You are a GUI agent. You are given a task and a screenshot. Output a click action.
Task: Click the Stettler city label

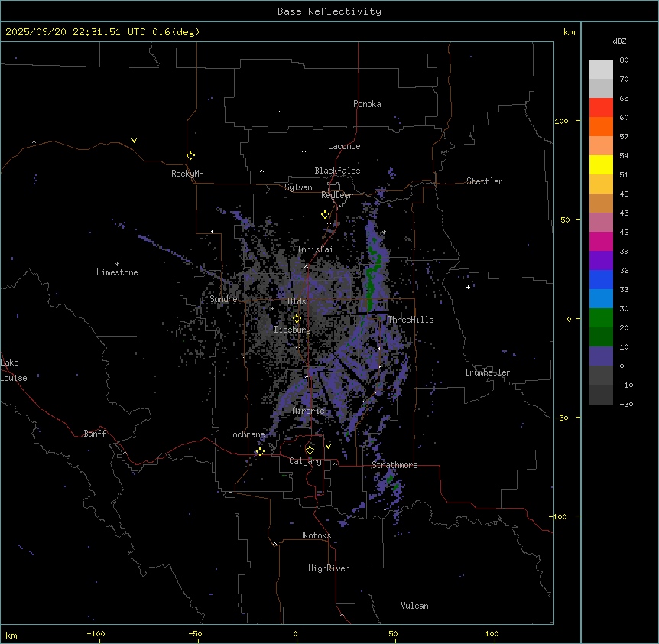(485, 181)
